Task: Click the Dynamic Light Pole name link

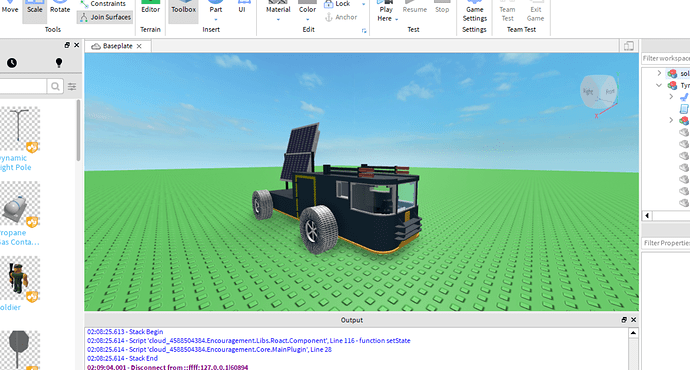Action: [15, 163]
